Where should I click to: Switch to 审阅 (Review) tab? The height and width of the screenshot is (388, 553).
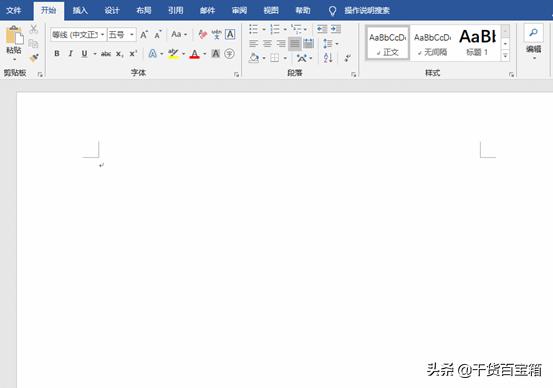[x=239, y=11]
